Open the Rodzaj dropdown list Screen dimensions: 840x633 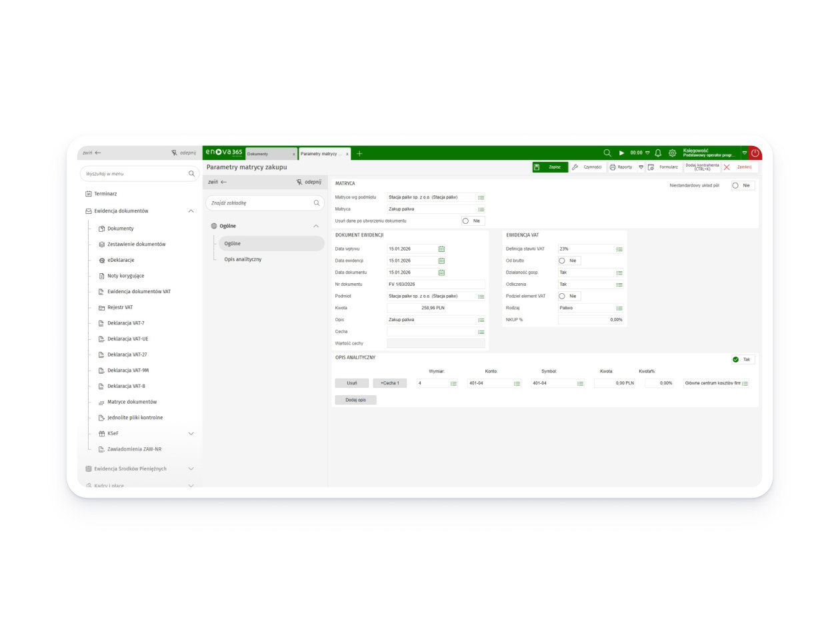[619, 309]
